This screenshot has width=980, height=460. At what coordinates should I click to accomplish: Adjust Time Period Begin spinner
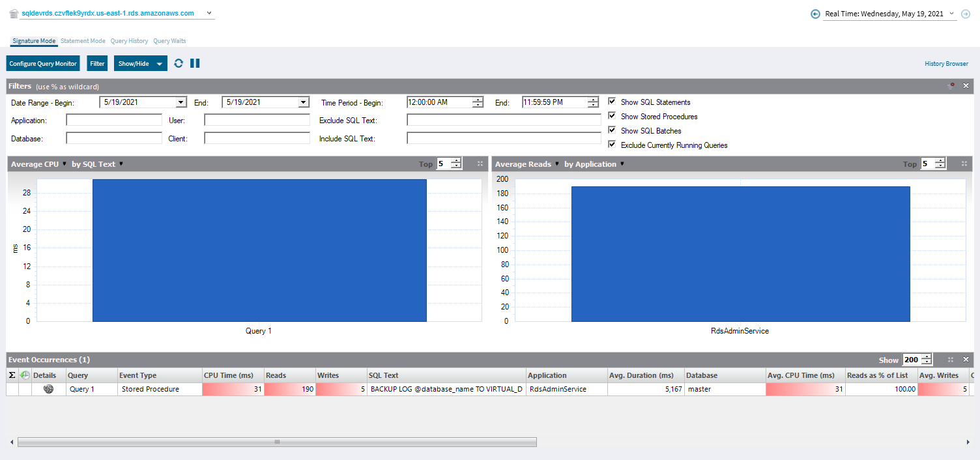tap(478, 102)
